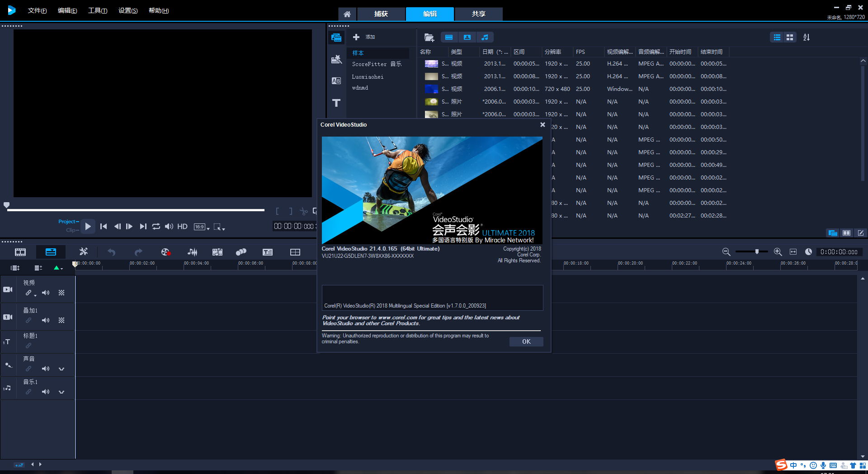The image size is (868, 474).
Task: Open the 编辑(E) menu
Action: pos(67,10)
